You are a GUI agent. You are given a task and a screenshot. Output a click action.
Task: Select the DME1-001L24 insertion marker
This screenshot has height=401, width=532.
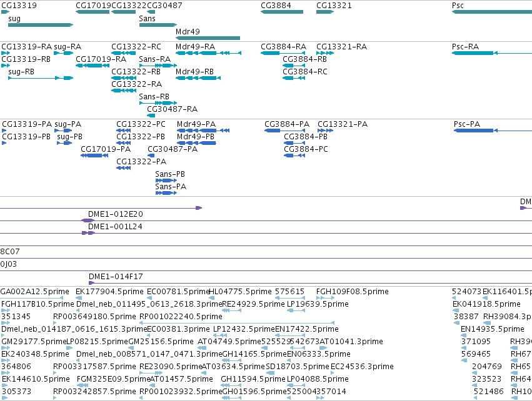pyautogui.click(x=88, y=233)
